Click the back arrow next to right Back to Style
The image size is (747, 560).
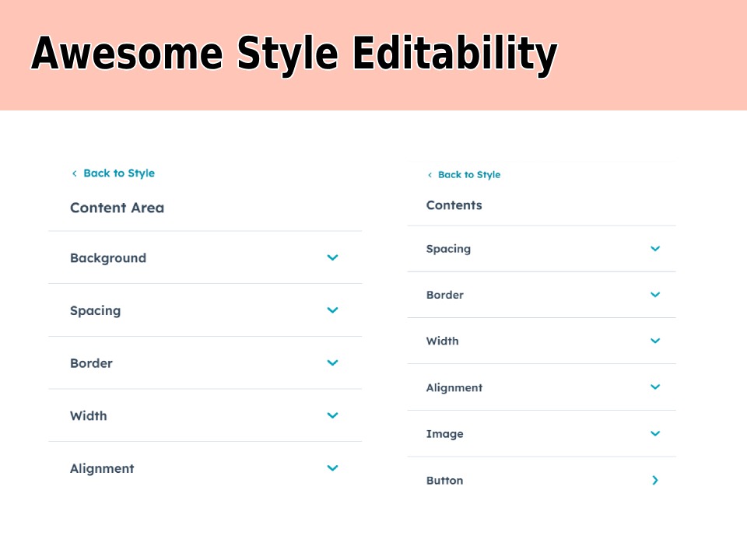(x=429, y=174)
